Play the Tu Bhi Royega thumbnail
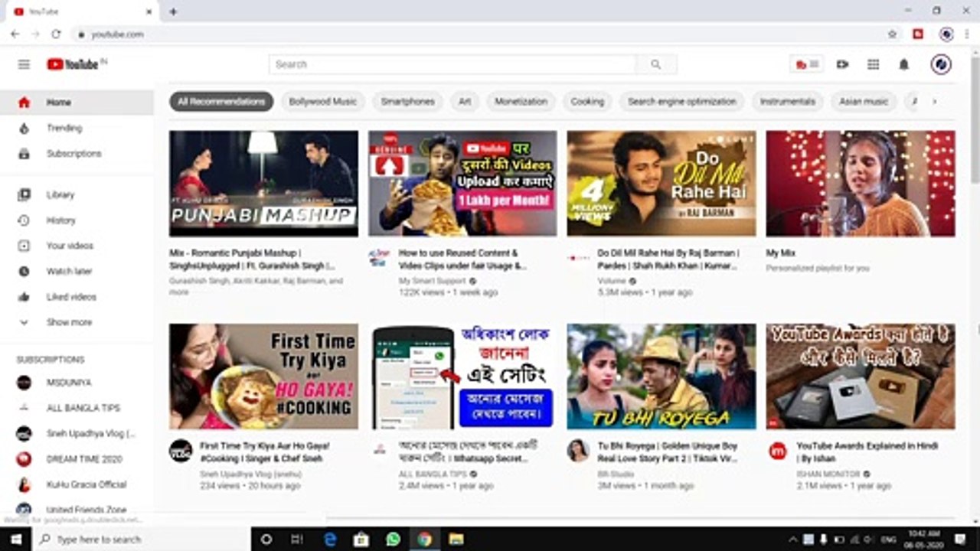The width and height of the screenshot is (980, 551). 661,377
